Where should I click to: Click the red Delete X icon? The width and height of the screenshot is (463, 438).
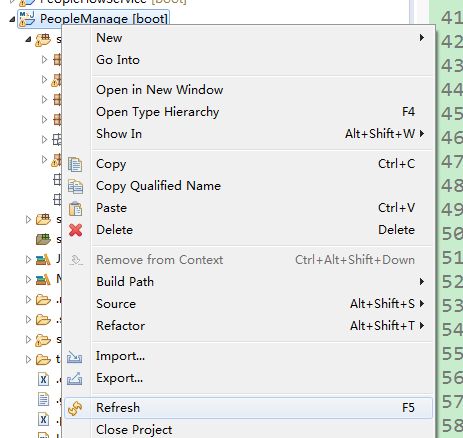click(75, 230)
